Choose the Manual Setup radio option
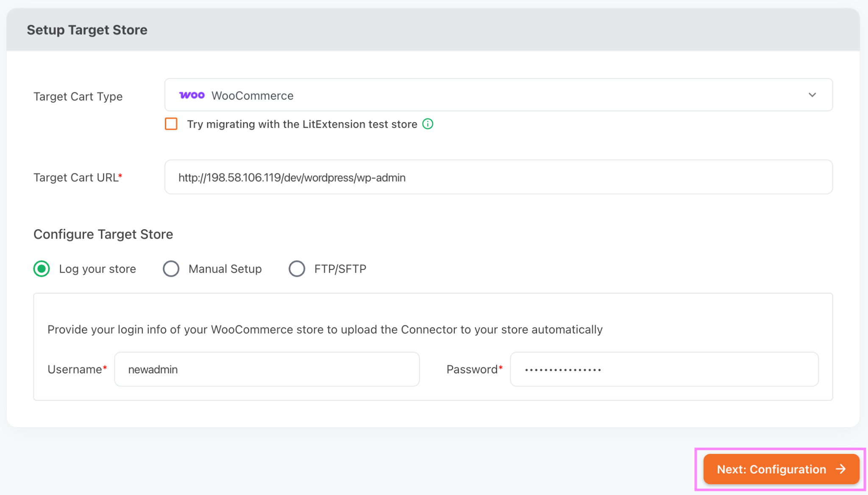This screenshot has width=868, height=495. [x=171, y=269]
